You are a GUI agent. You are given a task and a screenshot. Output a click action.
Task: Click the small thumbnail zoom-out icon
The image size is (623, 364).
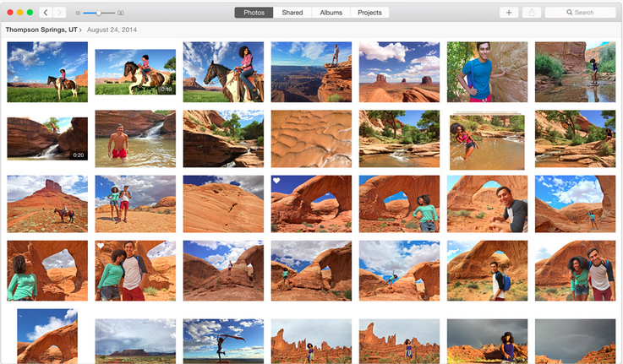pyautogui.click(x=79, y=14)
